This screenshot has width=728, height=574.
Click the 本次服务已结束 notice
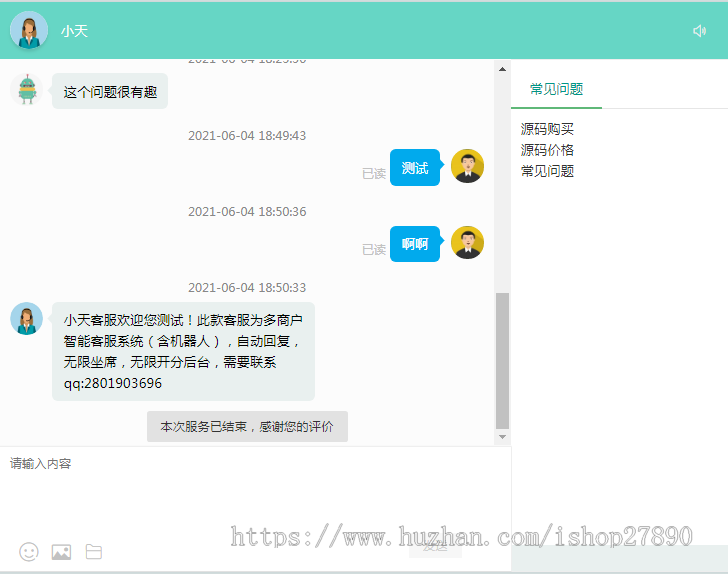click(247, 426)
